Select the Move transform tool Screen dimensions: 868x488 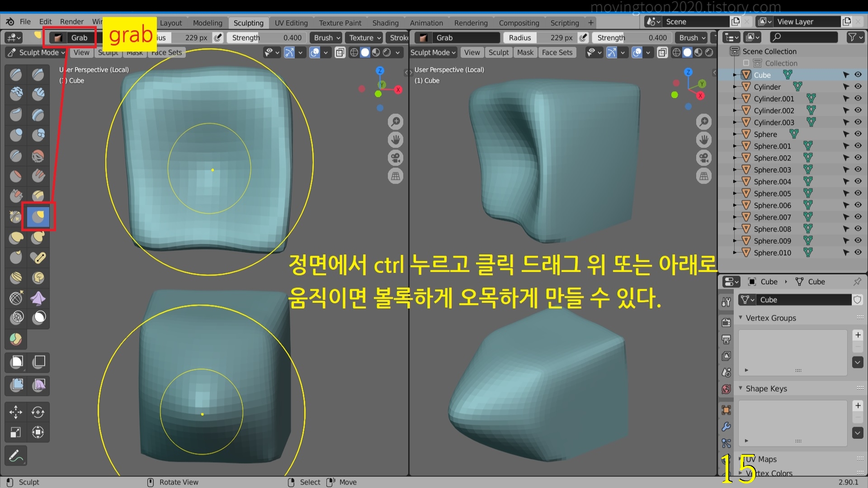tap(16, 412)
